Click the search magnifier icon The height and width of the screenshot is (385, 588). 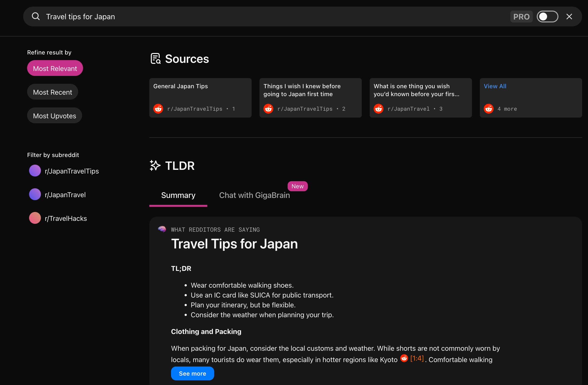(x=36, y=17)
